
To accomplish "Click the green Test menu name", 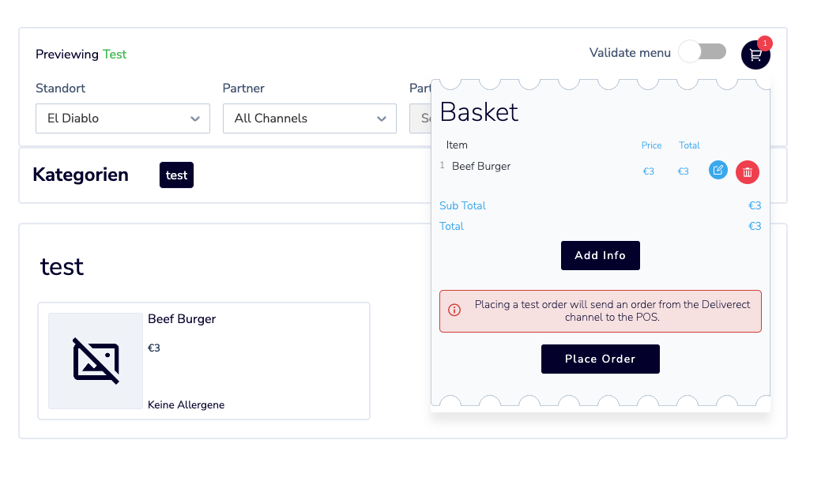I will point(114,55).
